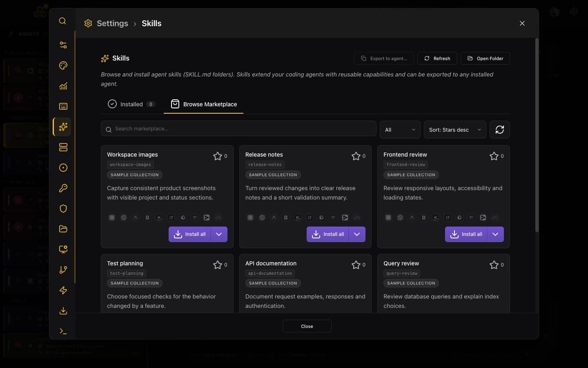Click the Close button at dialog bottom
588x368 pixels.
307,326
